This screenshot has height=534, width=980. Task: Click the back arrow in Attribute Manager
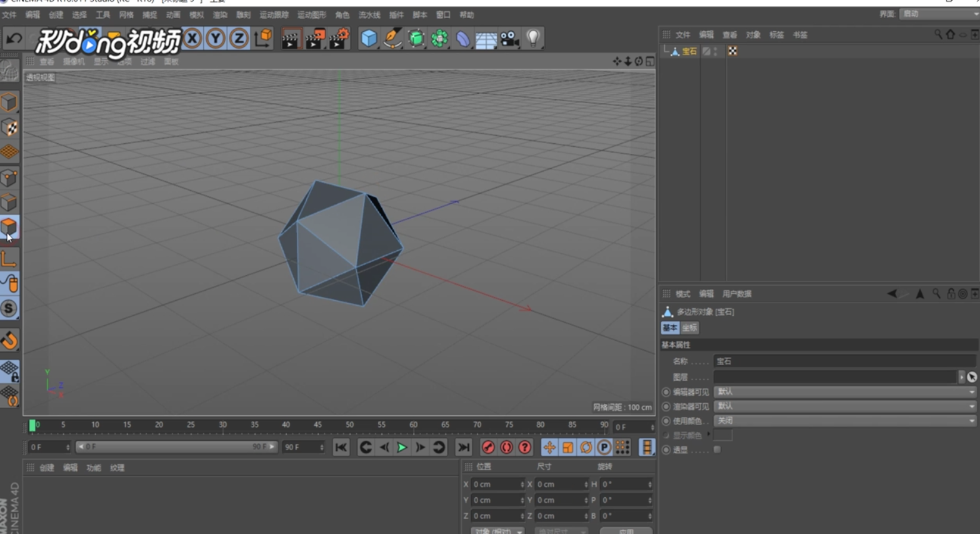[x=892, y=294]
